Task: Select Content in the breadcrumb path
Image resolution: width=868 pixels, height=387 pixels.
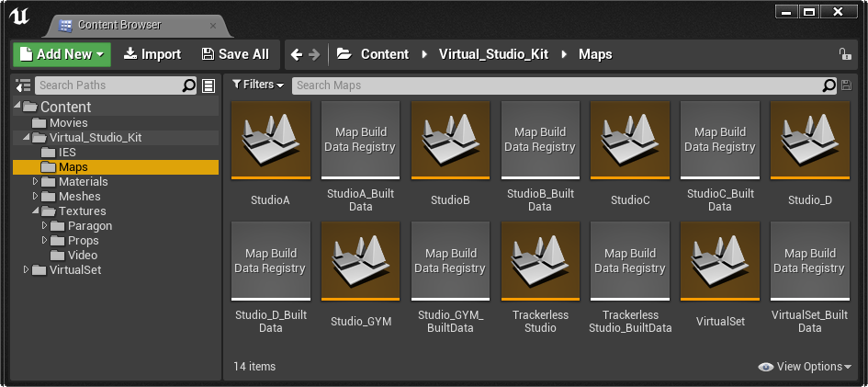Action: [385, 54]
